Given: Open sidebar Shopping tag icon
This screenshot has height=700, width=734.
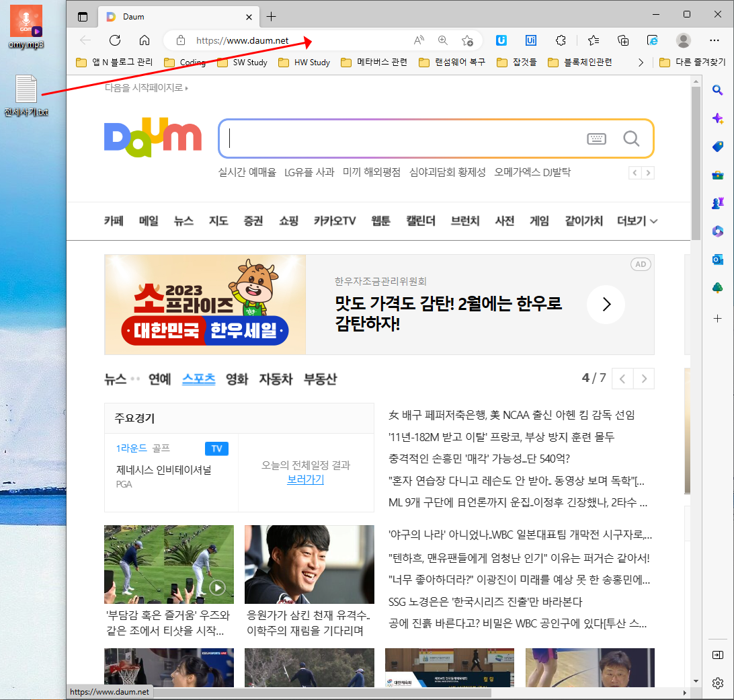Looking at the screenshot, I should click(718, 147).
